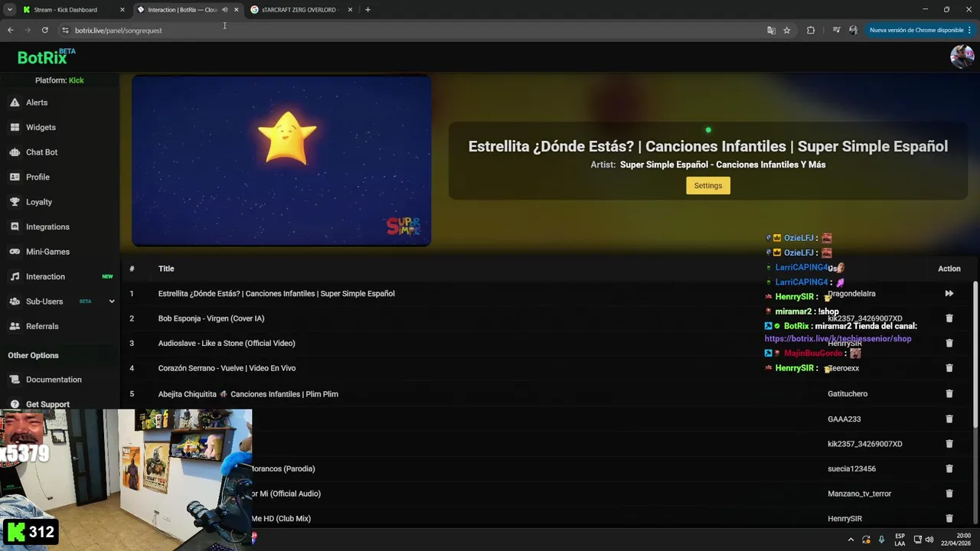Show hidden system tray icons
The height and width of the screenshot is (551, 980).
click(851, 540)
